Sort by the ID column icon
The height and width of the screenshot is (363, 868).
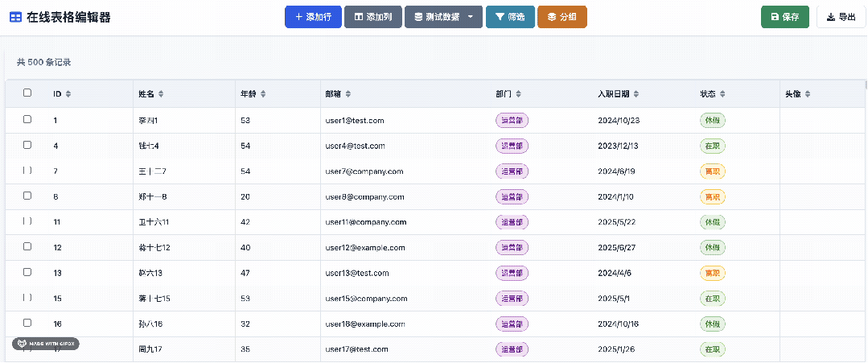(68, 94)
